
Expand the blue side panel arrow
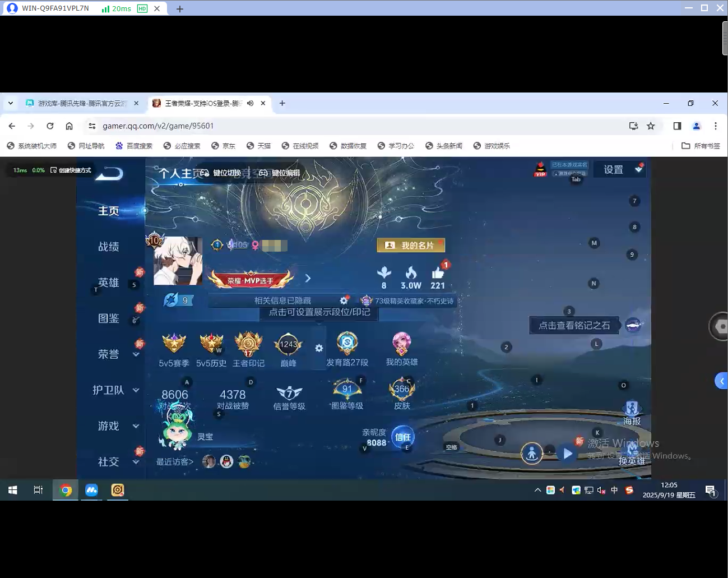coord(722,381)
